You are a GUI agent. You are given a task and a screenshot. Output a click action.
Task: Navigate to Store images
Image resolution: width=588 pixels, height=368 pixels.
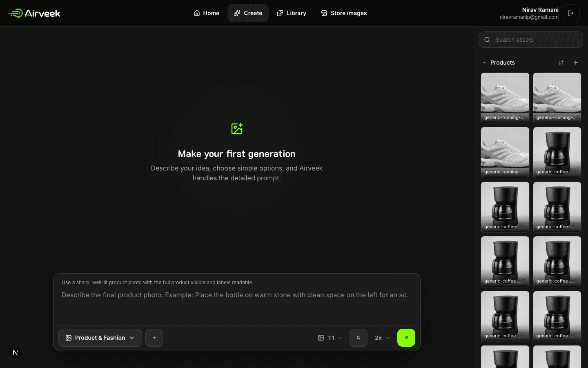tap(344, 13)
